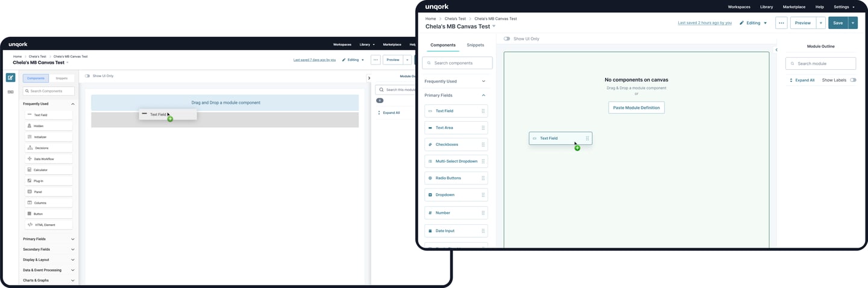Click the module editor pencil icon in left window sidebar

pyautogui.click(x=10, y=78)
